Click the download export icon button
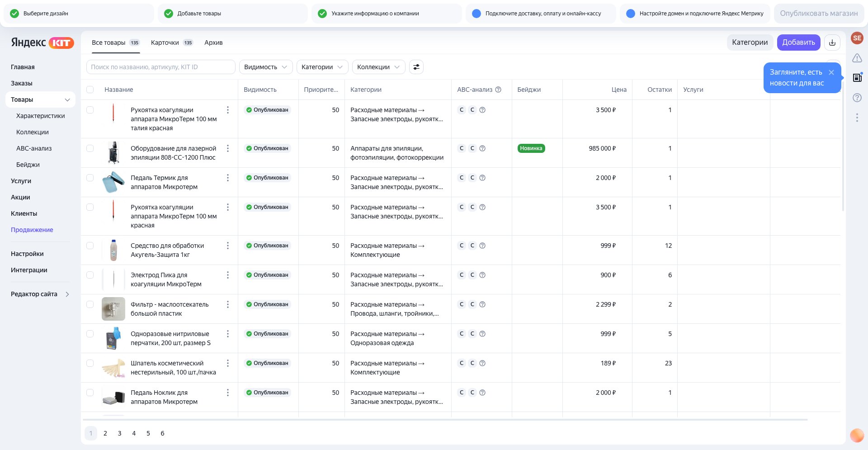868x450 pixels. click(832, 43)
